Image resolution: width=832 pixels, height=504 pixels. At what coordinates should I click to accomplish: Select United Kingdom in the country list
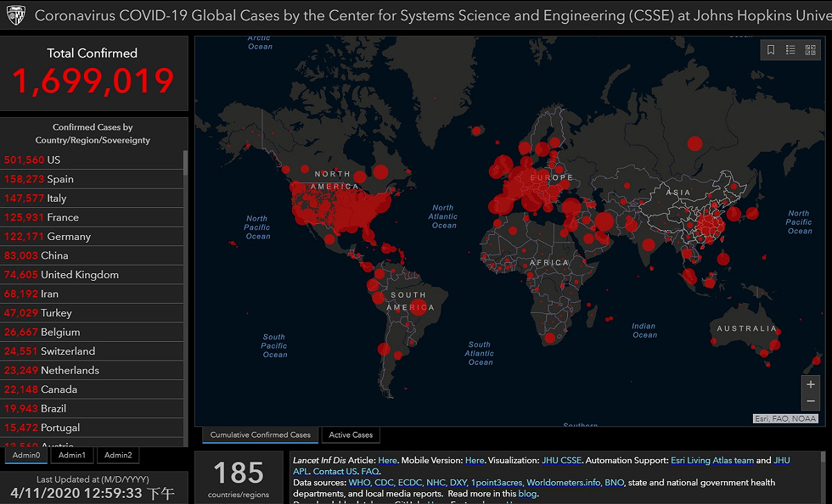pos(92,275)
